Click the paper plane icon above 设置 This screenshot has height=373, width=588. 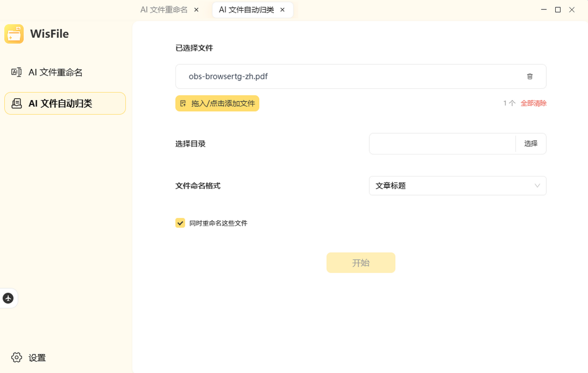[8, 298]
